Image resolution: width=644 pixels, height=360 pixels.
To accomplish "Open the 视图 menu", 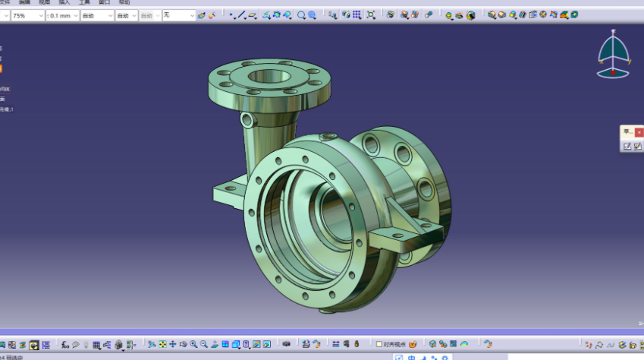I will coord(44,2).
